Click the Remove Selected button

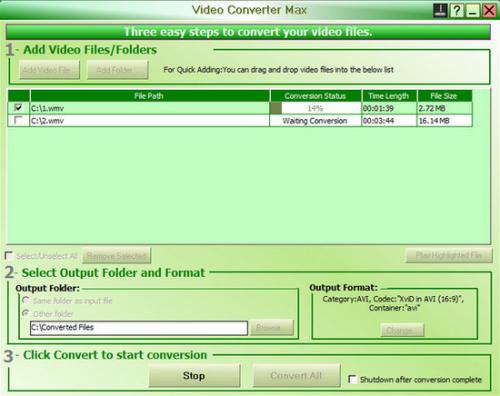[116, 256]
